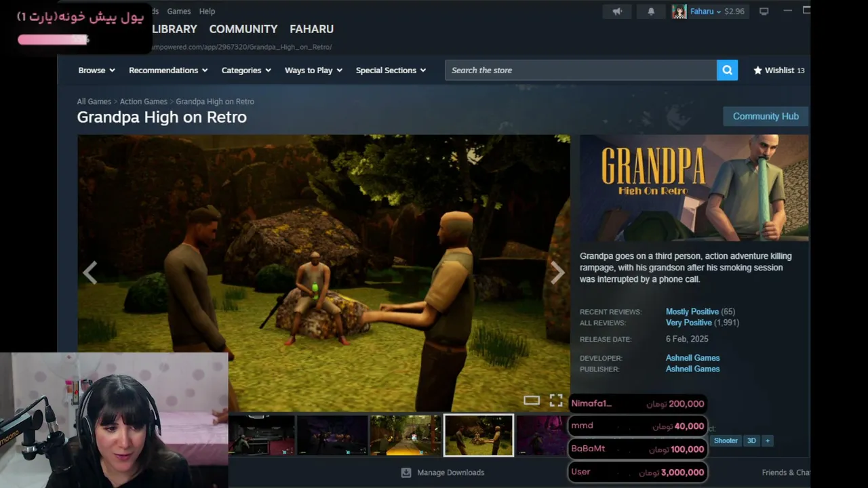Click the Manage Downloads icon
This screenshot has width=868, height=488.
click(406, 472)
